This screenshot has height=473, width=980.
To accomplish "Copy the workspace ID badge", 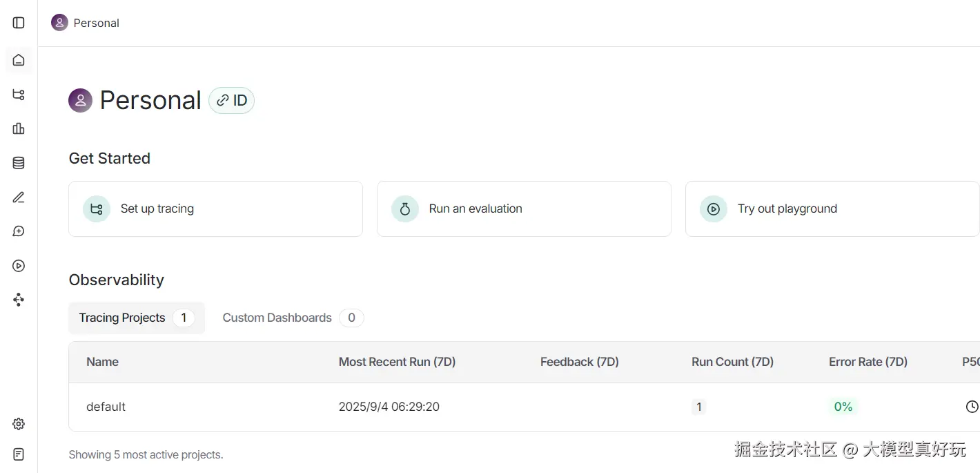I will tap(232, 101).
